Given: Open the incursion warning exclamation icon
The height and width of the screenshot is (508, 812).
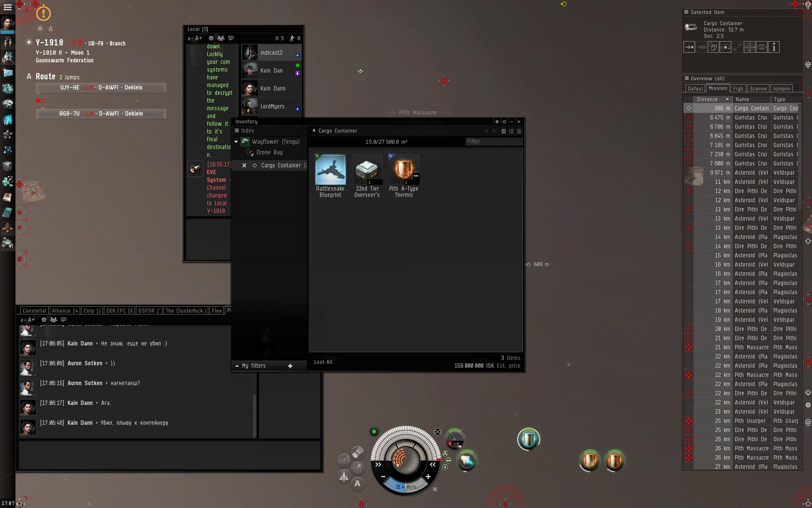Looking at the screenshot, I should click(x=43, y=13).
